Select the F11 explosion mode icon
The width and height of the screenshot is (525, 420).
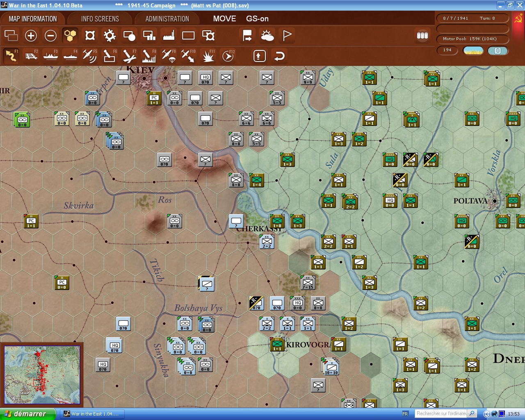[208, 56]
